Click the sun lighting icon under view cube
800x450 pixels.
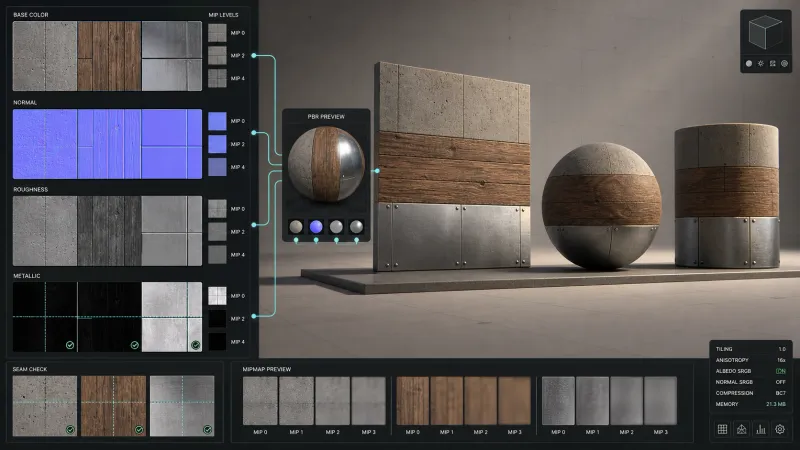click(x=761, y=64)
